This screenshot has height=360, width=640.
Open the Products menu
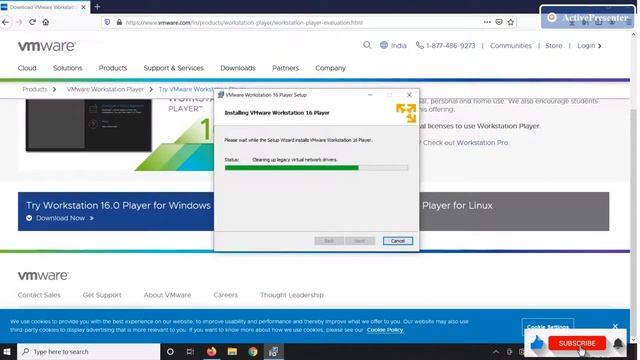[x=113, y=68]
